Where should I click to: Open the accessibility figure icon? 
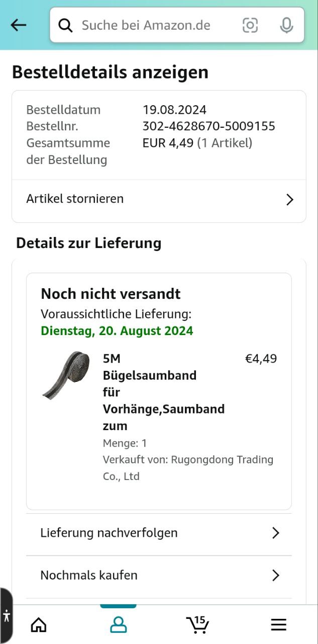6,616
